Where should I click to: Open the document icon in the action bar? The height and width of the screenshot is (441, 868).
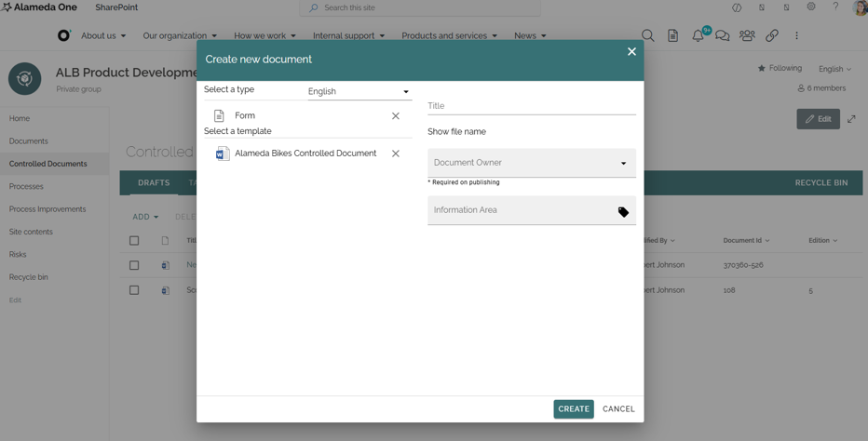click(x=672, y=35)
